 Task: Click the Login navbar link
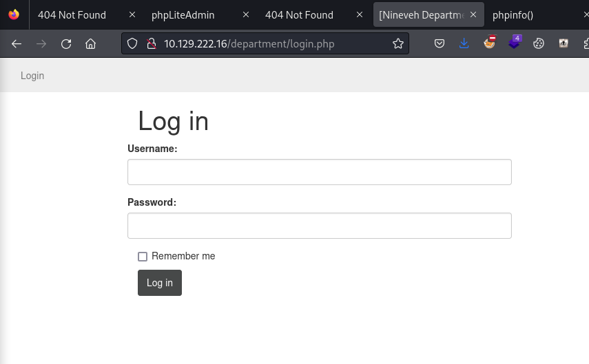coord(32,76)
